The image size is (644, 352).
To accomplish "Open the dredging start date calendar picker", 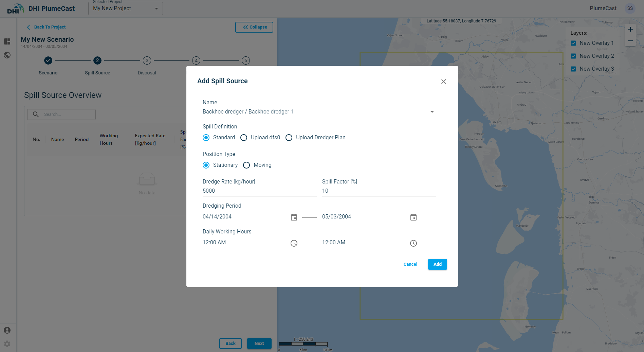I will coord(294,217).
